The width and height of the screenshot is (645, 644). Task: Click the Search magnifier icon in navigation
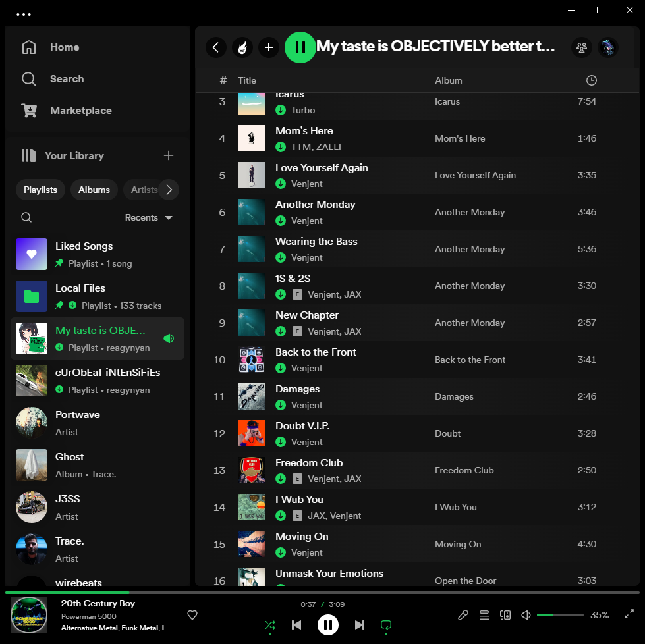[x=29, y=79]
